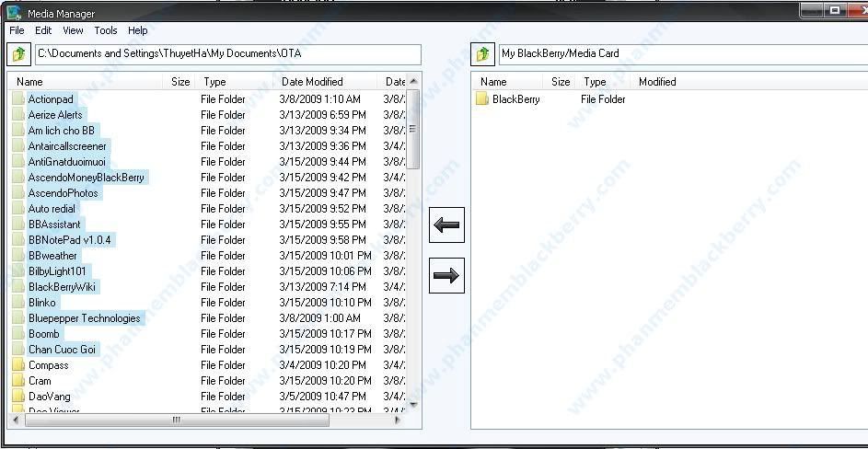Click the vertical scrollbar up arrow
The image size is (868, 449).
(x=413, y=81)
